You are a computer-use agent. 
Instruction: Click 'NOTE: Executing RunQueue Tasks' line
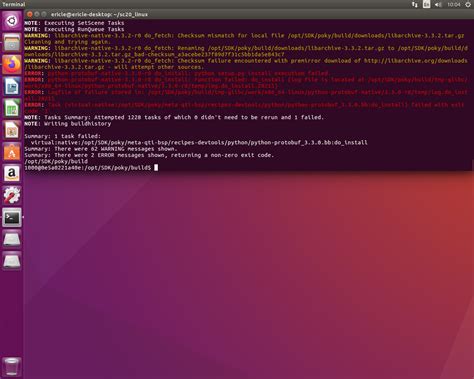[x=74, y=29]
